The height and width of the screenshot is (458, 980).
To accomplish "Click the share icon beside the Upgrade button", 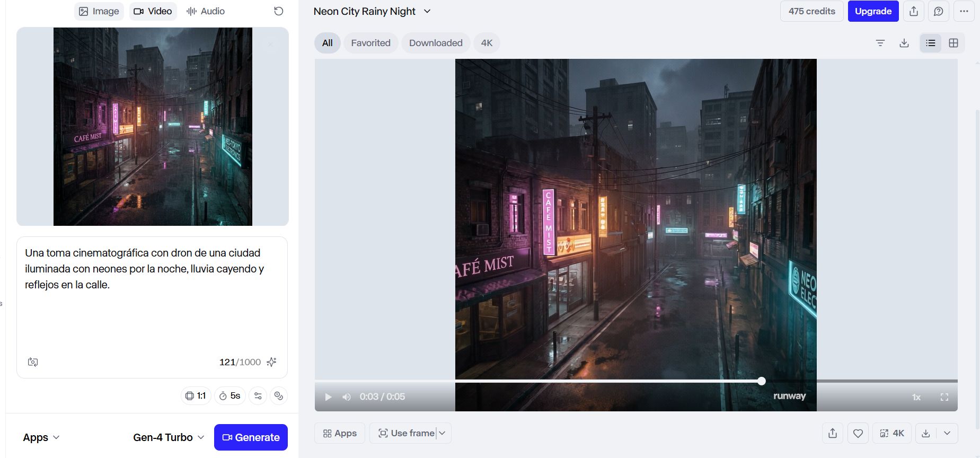I will coord(914,11).
